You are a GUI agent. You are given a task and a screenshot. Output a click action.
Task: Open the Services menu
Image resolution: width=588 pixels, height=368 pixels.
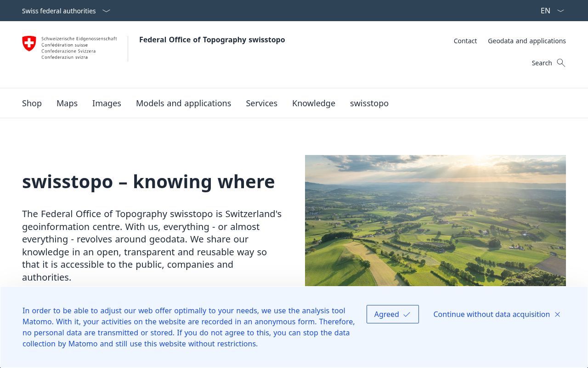pyautogui.click(x=261, y=103)
